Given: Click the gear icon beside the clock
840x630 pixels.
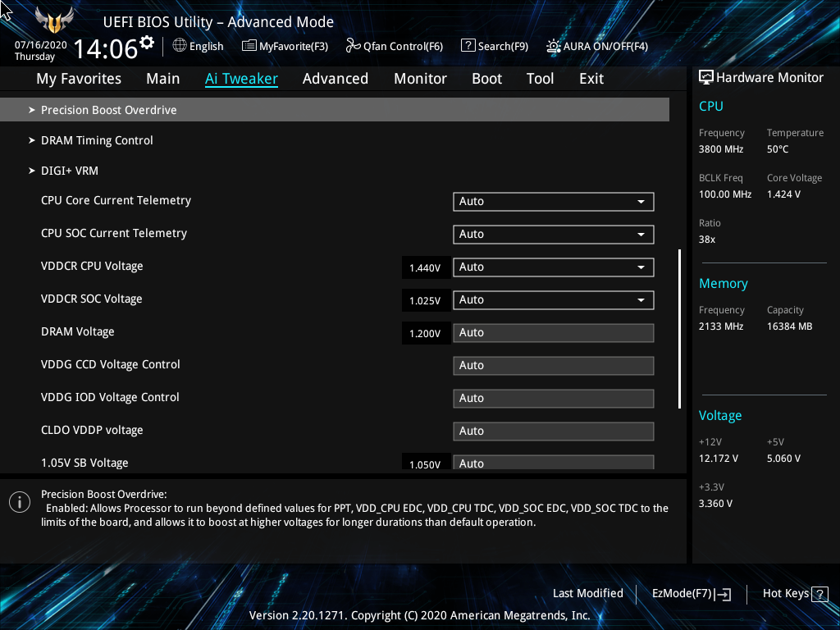Looking at the screenshot, I should [147, 43].
